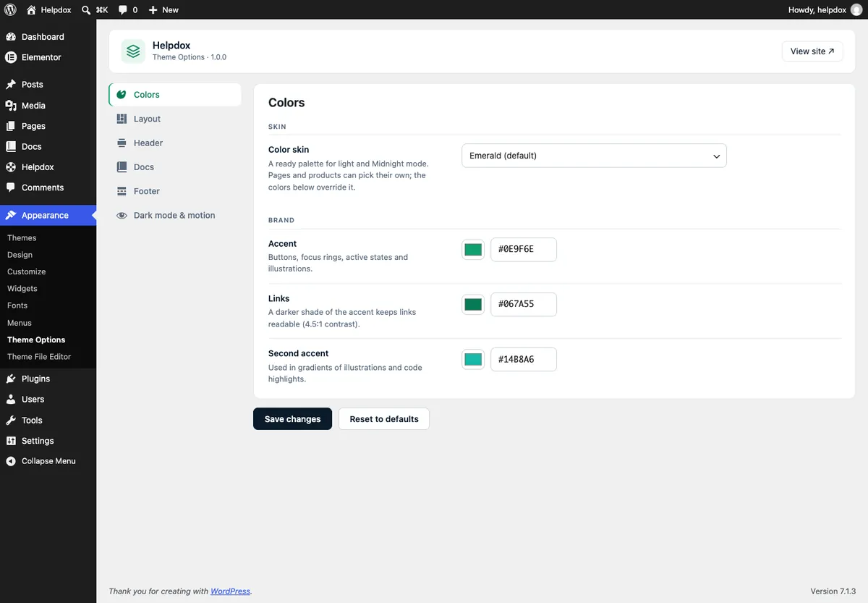The width and height of the screenshot is (868, 603).
Task: Focus the Links hex field #067A55
Action: (524, 305)
